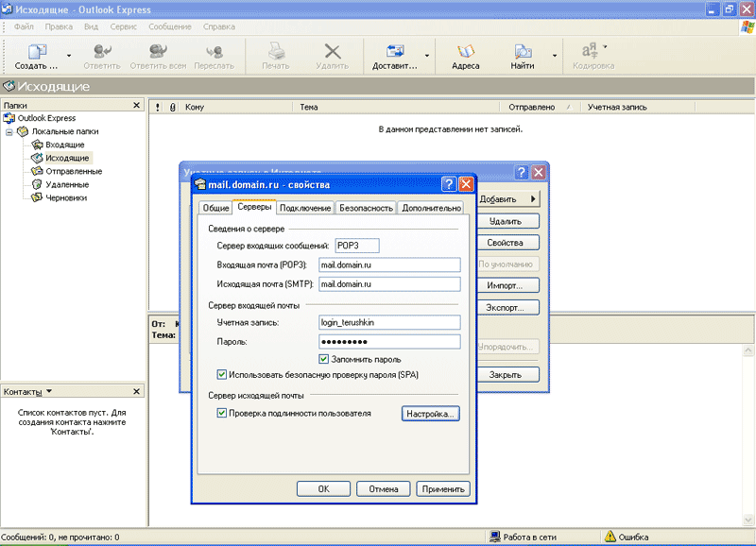This screenshot has width=756, height=546.
Task: Click the POP3 incoming mail field
Action: [x=389, y=265]
